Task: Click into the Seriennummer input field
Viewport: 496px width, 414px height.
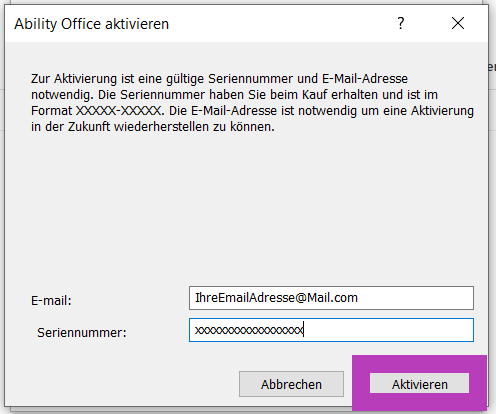Action: click(x=331, y=330)
